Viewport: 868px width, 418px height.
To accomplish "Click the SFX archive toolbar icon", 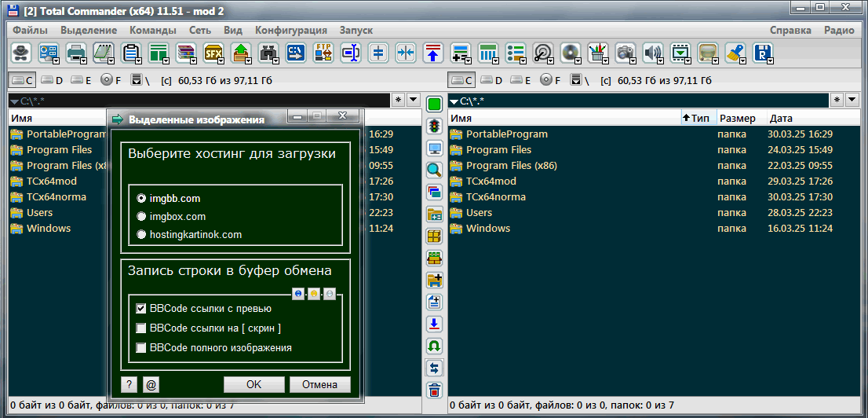I will (x=213, y=53).
